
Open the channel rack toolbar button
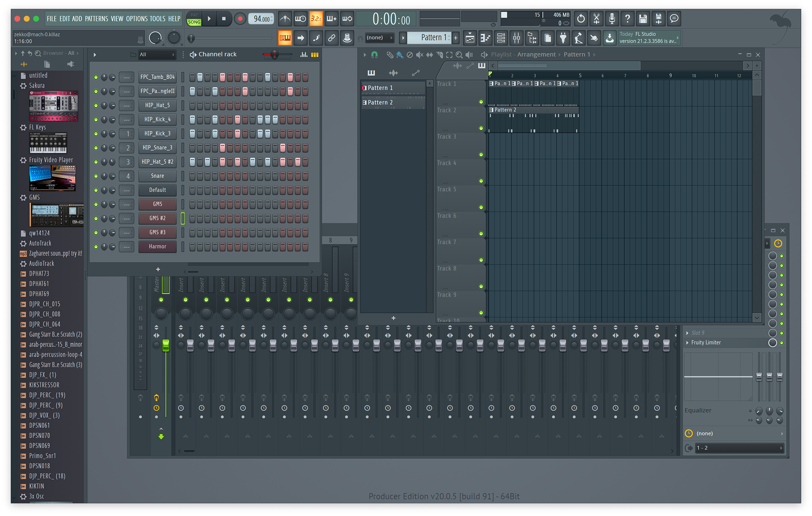pyautogui.click(x=501, y=38)
